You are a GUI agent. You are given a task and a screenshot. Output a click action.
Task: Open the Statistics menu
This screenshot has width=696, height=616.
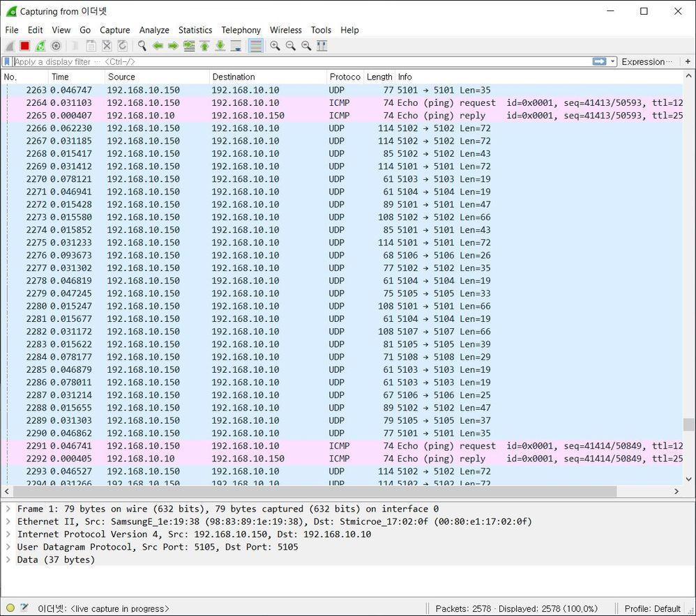click(x=195, y=30)
